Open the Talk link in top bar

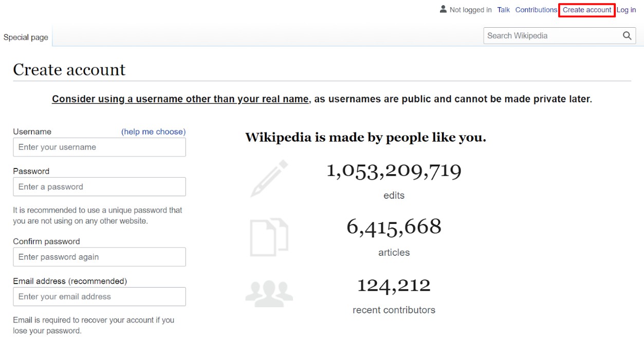pos(503,10)
